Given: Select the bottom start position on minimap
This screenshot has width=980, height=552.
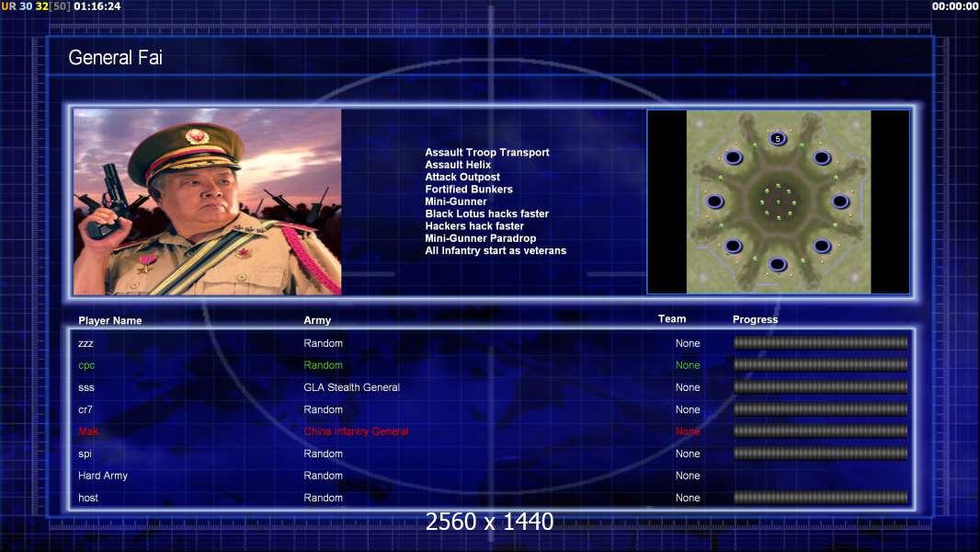Looking at the screenshot, I should click(778, 264).
